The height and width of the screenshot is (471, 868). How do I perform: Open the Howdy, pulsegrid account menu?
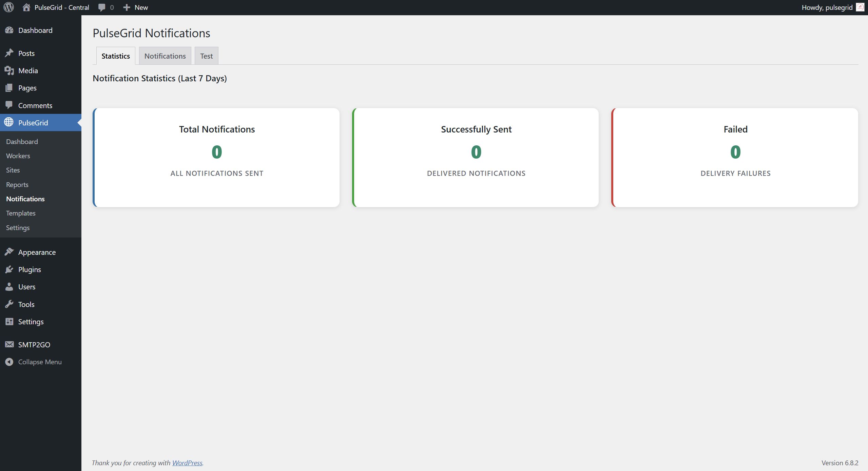point(827,7)
